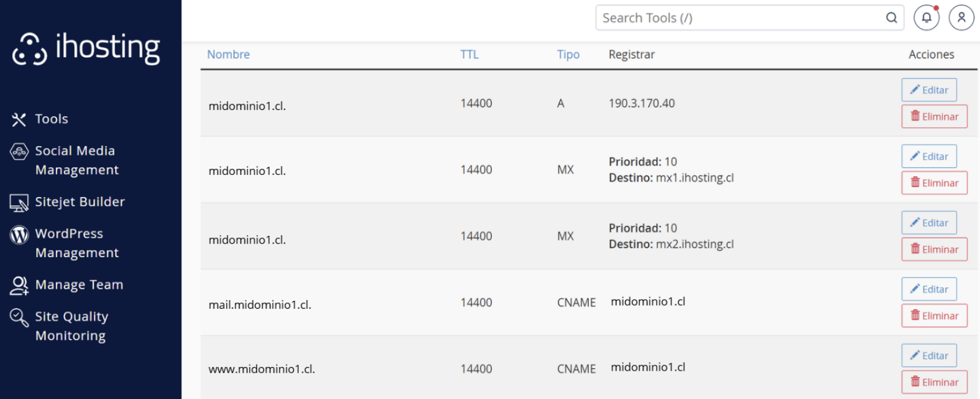
Task: Edit the mx1.ihosting.cl MX record
Action: coord(928,157)
